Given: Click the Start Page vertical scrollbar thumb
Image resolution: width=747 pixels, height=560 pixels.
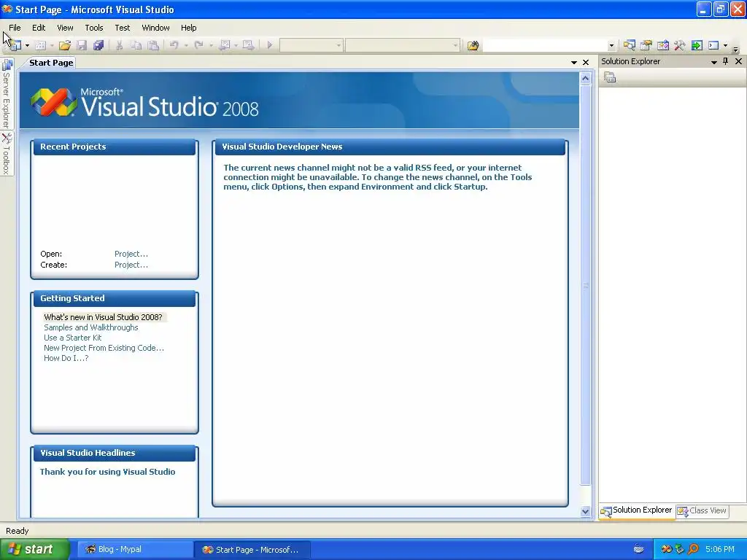Looking at the screenshot, I should (586, 285).
